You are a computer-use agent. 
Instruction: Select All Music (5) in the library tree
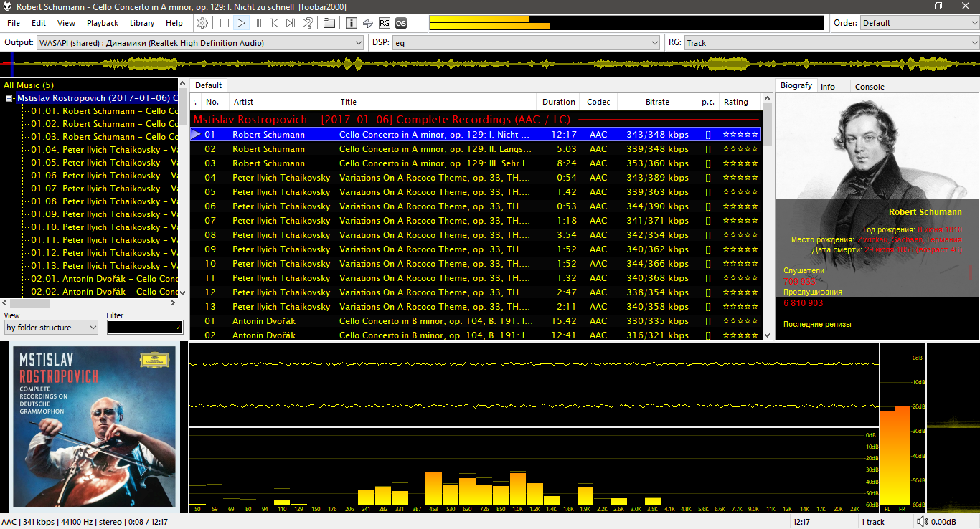click(29, 85)
